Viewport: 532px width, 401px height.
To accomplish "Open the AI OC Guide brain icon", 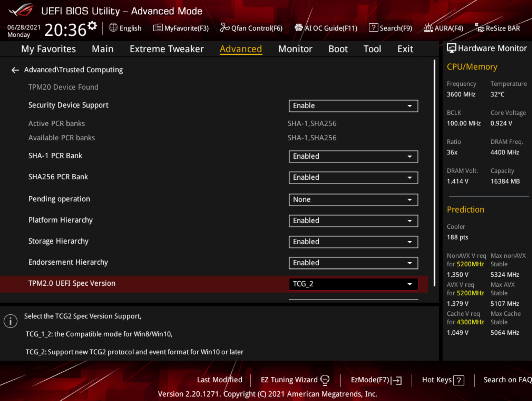I will pyautogui.click(x=299, y=27).
